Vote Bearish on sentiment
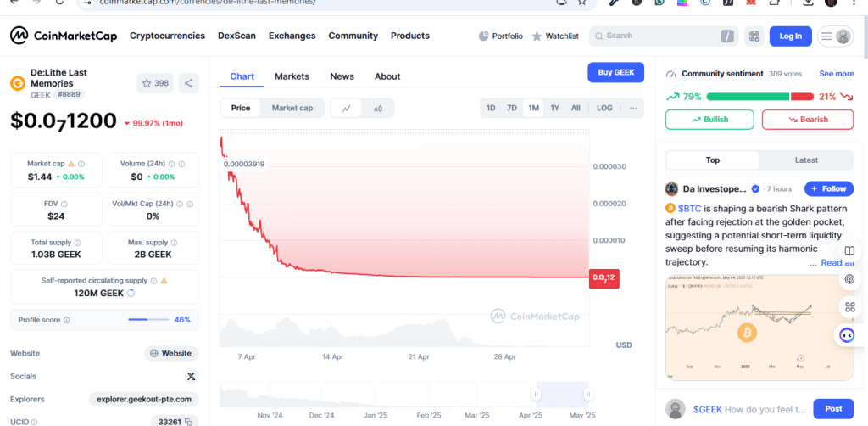The height and width of the screenshot is (426, 868). 808,120
